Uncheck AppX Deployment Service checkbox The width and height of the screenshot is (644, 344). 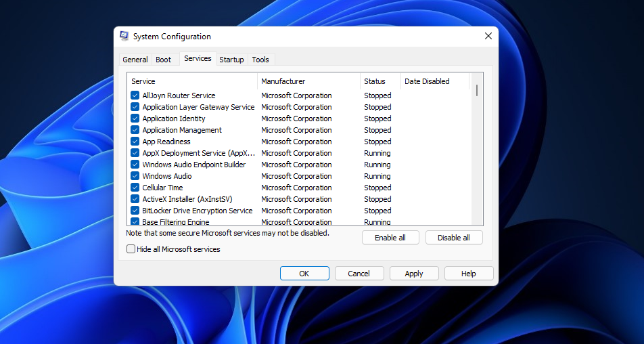pos(135,153)
